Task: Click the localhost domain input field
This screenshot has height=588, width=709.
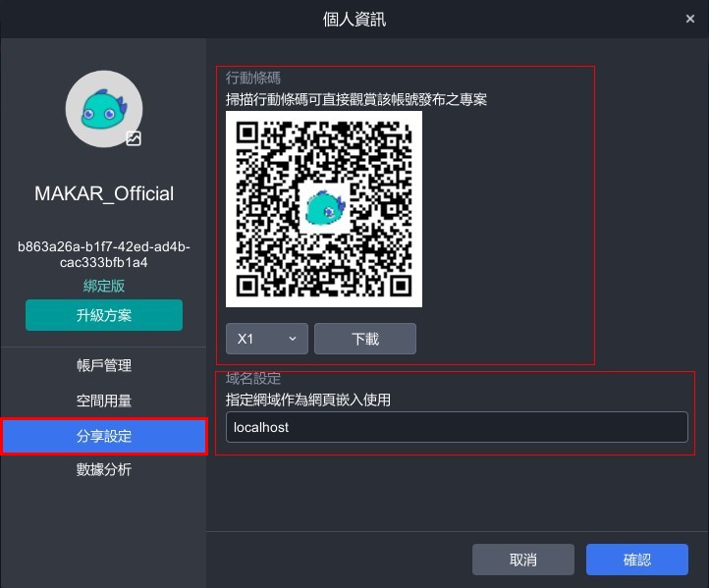Action: tap(457, 427)
